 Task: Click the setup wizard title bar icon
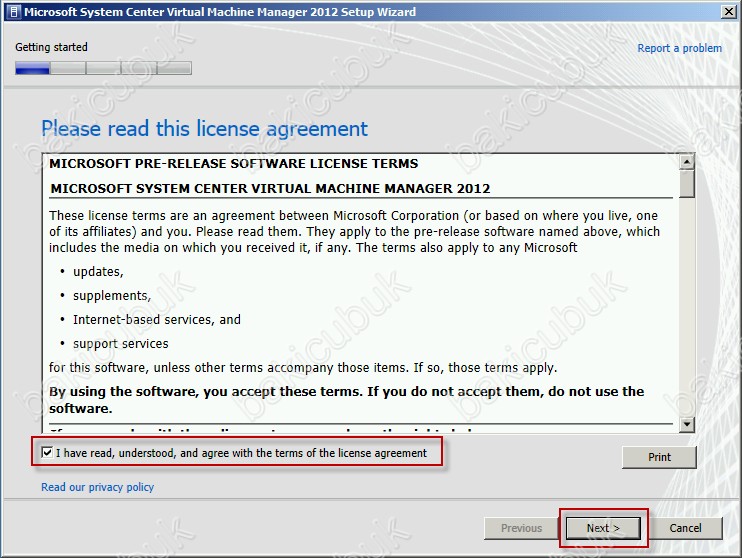point(14,12)
